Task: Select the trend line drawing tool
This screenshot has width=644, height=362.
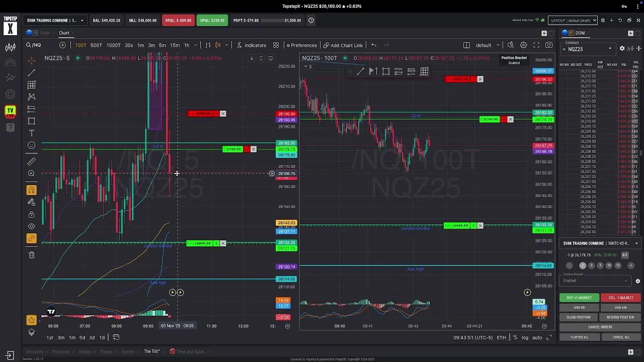Action: (31, 73)
